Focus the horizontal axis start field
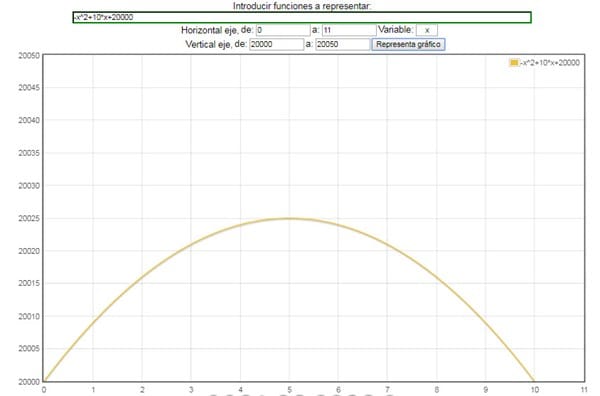 click(x=283, y=30)
